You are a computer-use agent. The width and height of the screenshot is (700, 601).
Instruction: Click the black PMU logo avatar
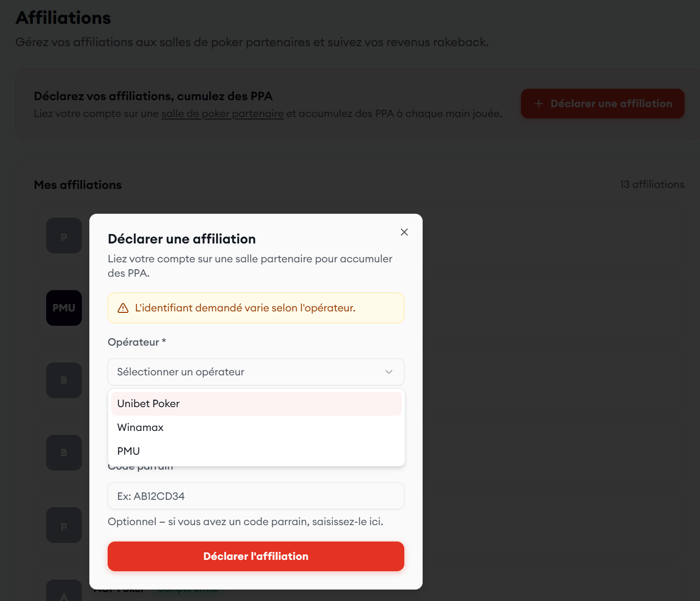tap(64, 308)
